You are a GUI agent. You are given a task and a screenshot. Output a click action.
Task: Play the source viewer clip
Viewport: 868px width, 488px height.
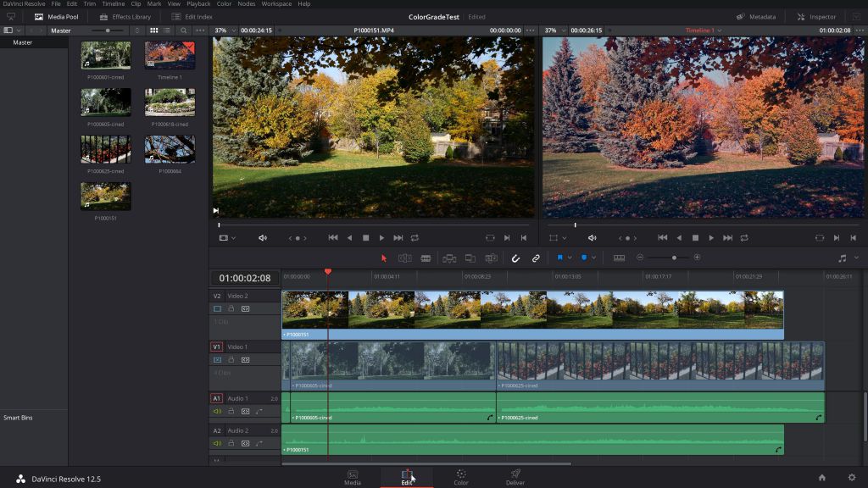381,238
